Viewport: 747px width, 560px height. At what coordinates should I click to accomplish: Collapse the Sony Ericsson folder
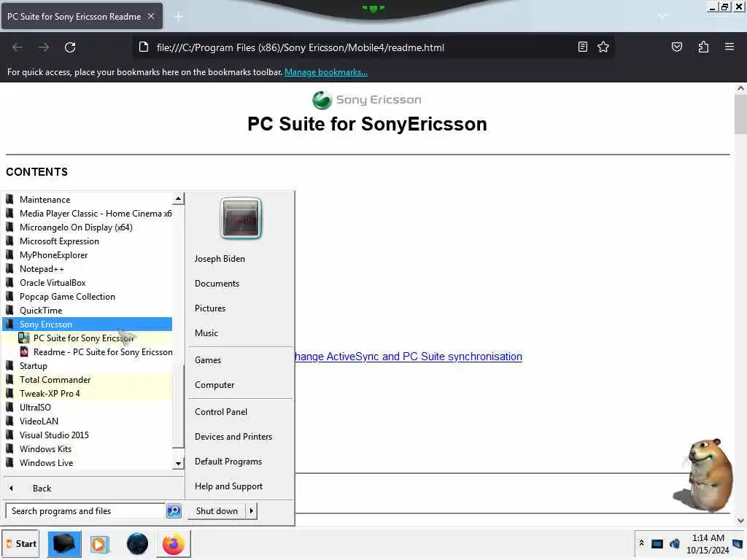[x=88, y=324]
